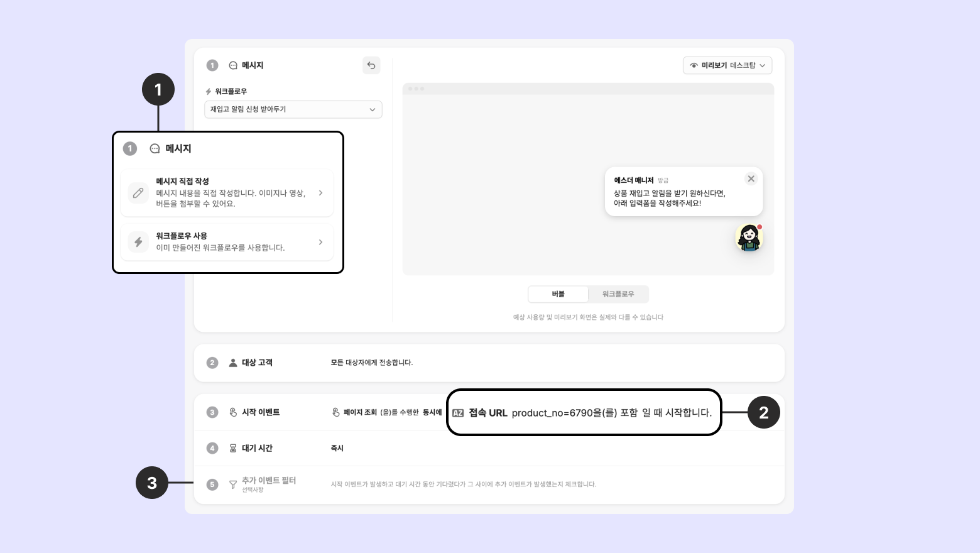Image resolution: width=980 pixels, height=553 pixels.
Task: Expand the 메시지 직접 작성 option chevron
Action: (x=320, y=193)
